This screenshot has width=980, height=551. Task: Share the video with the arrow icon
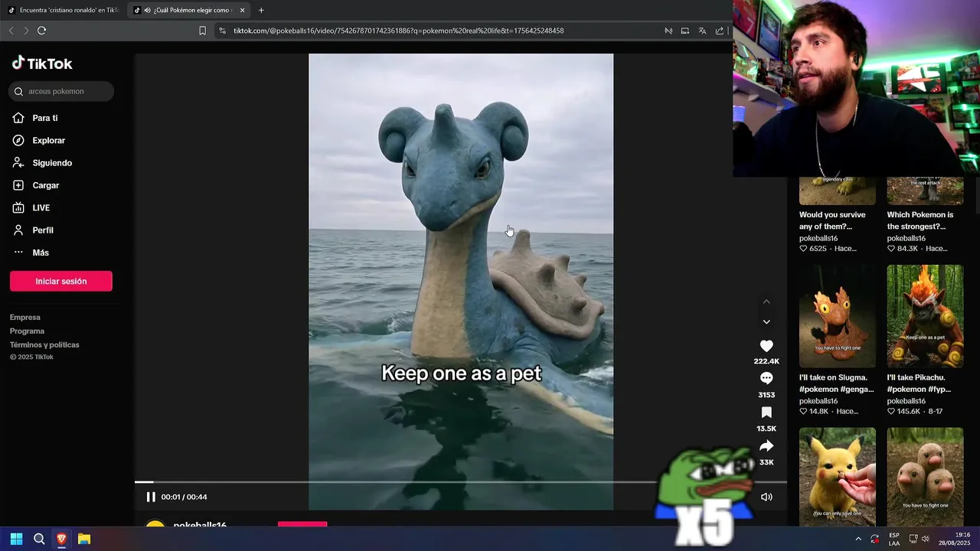tap(766, 446)
